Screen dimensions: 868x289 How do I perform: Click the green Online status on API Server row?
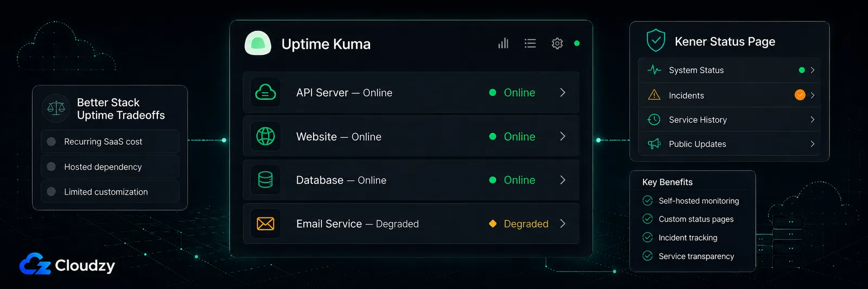click(520, 93)
